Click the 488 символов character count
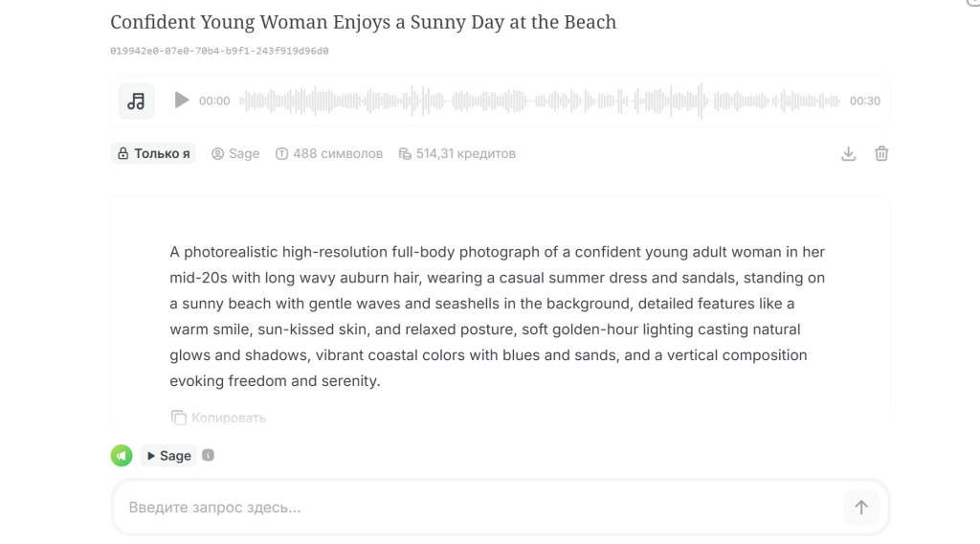This screenshot has width=980, height=544. [329, 154]
